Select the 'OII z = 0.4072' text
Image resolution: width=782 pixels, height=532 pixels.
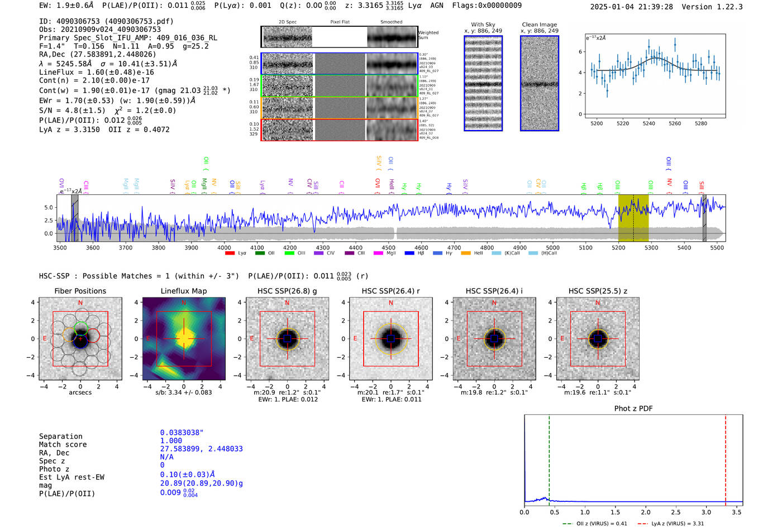click(139, 130)
